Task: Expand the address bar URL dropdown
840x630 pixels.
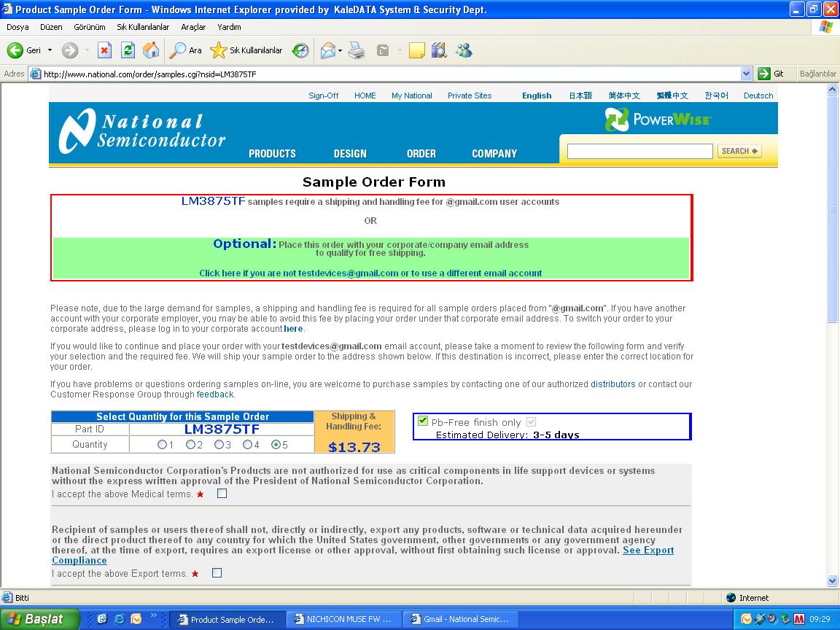Action: (x=746, y=74)
